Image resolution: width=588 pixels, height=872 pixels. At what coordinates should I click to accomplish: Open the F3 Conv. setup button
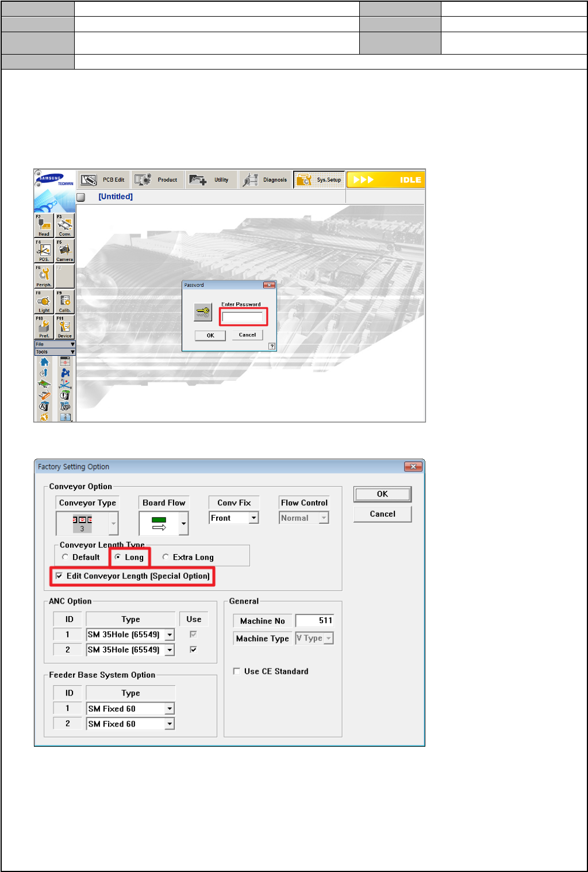click(x=65, y=225)
